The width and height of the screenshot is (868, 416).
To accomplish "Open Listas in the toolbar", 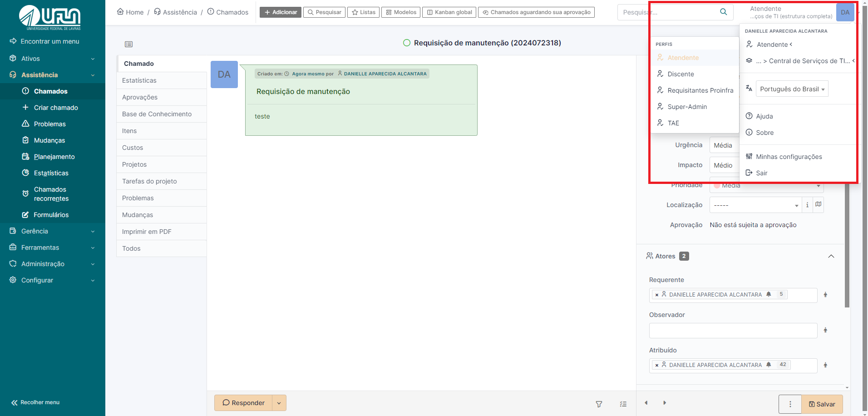I will [x=364, y=12].
